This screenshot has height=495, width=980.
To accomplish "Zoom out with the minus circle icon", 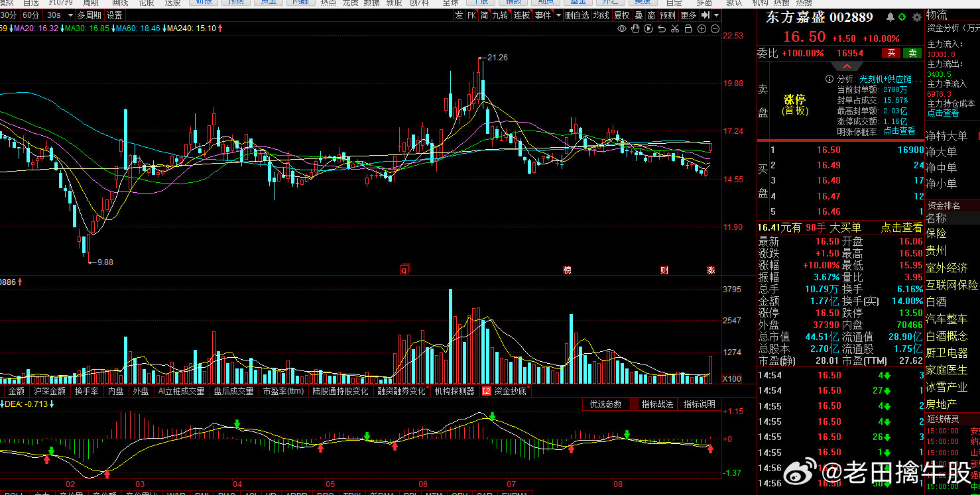I will pos(715,28).
